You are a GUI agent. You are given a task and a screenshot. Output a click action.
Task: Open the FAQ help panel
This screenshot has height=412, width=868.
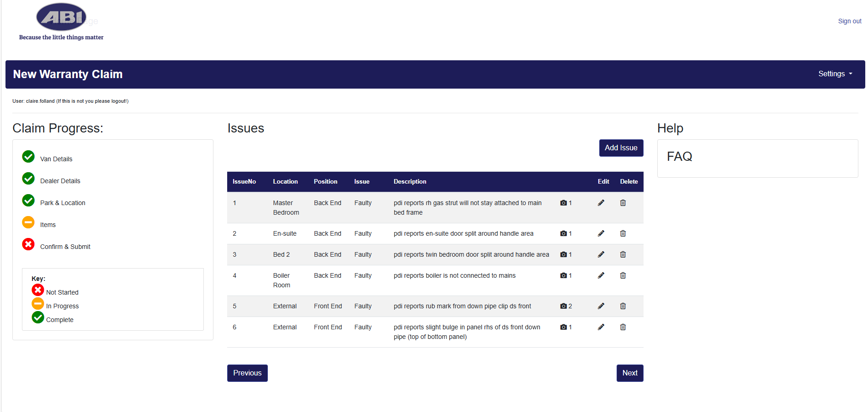point(679,157)
